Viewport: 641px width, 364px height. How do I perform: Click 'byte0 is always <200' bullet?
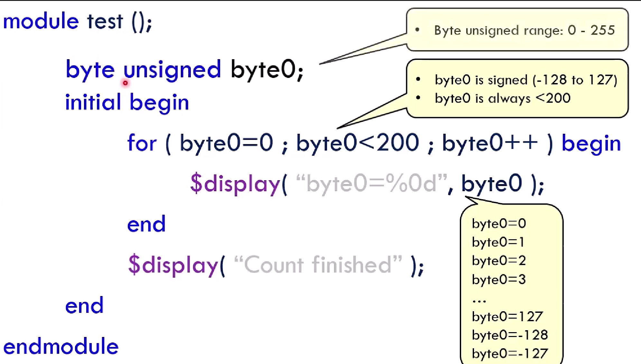pos(502,98)
